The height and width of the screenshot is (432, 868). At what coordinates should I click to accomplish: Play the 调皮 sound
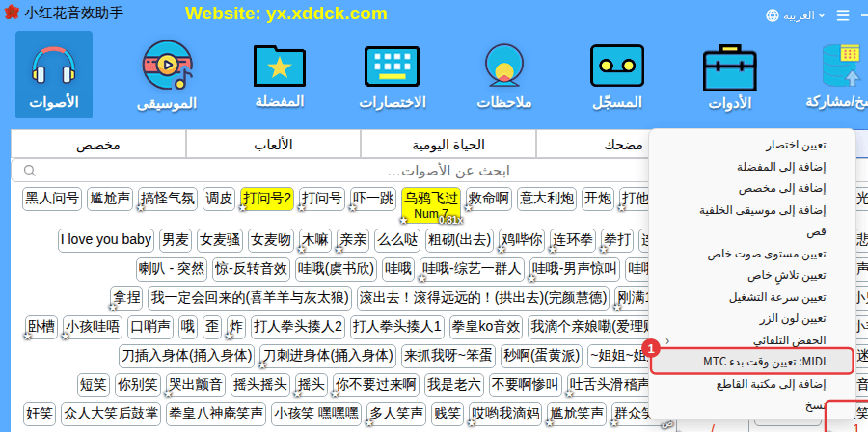(x=219, y=199)
